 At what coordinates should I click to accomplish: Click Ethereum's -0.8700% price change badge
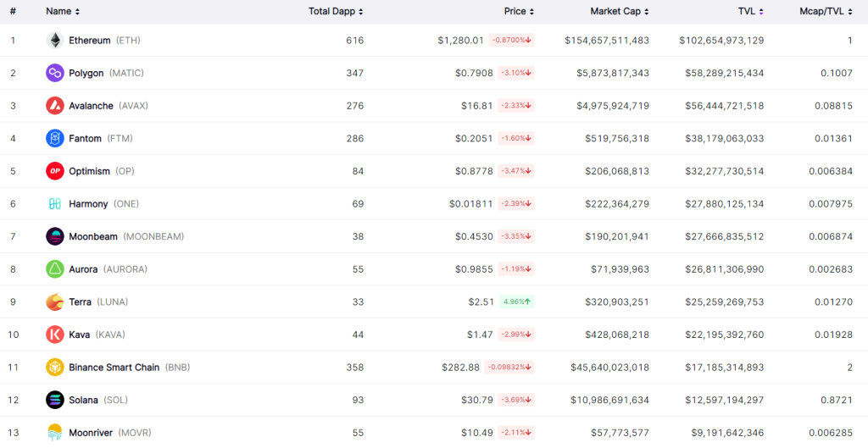point(511,41)
